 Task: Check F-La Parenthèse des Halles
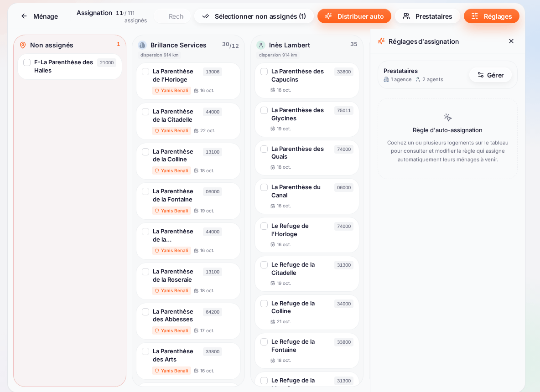pyautogui.click(x=27, y=62)
